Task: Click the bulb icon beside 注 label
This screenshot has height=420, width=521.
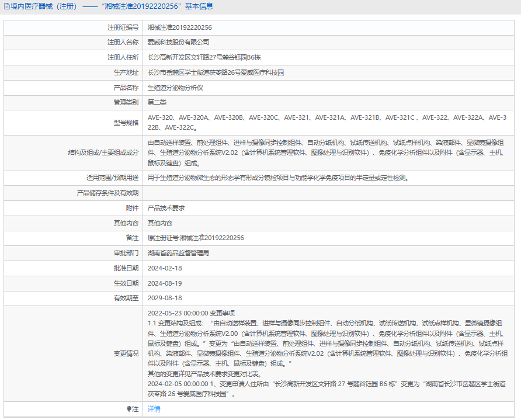Action: [129, 409]
